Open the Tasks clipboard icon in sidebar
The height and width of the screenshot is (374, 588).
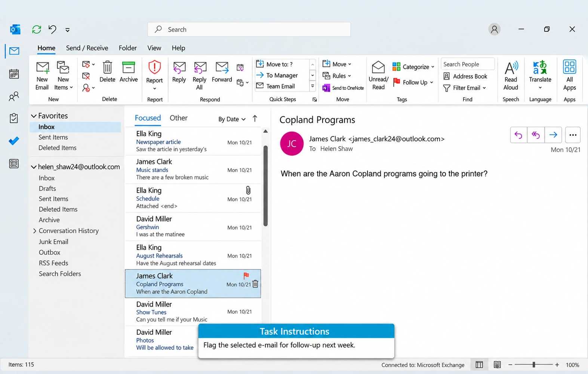(x=14, y=118)
